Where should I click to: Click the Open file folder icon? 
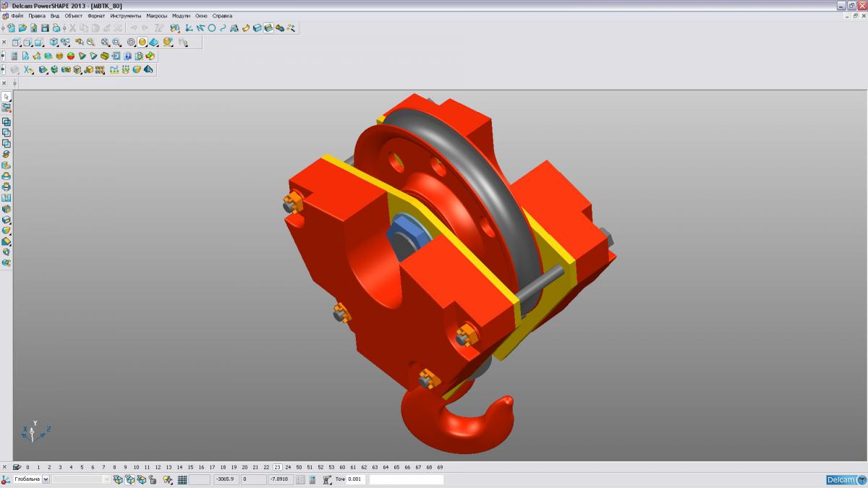[x=22, y=28]
